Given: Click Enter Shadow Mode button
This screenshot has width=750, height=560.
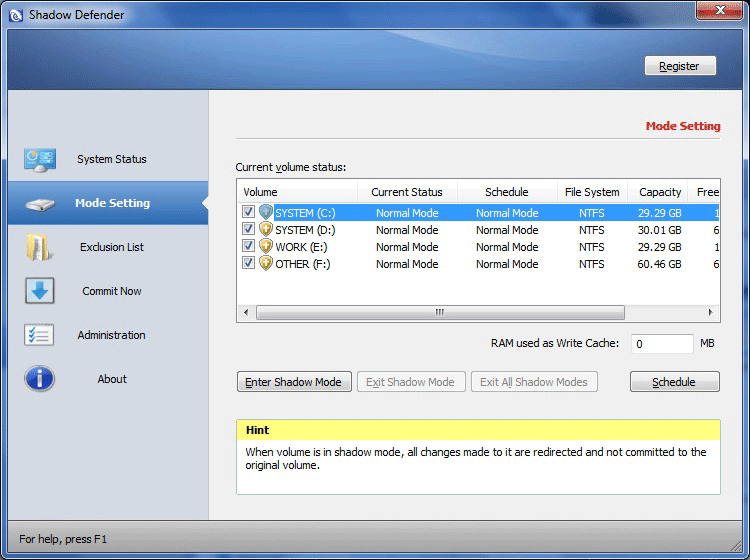Looking at the screenshot, I should [x=294, y=382].
